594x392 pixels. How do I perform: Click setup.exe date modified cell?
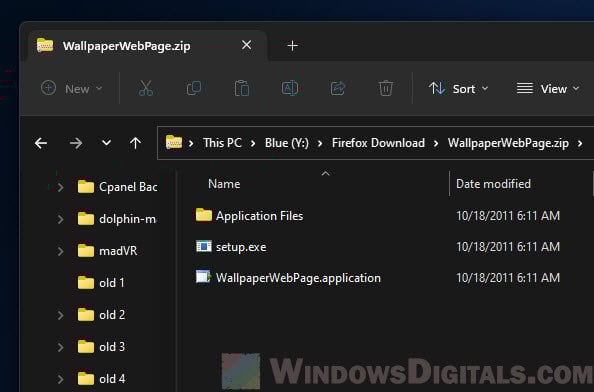(508, 247)
